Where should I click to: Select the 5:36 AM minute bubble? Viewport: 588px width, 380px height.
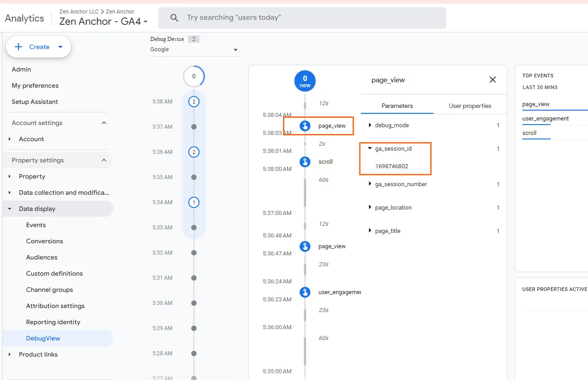pyautogui.click(x=194, y=152)
